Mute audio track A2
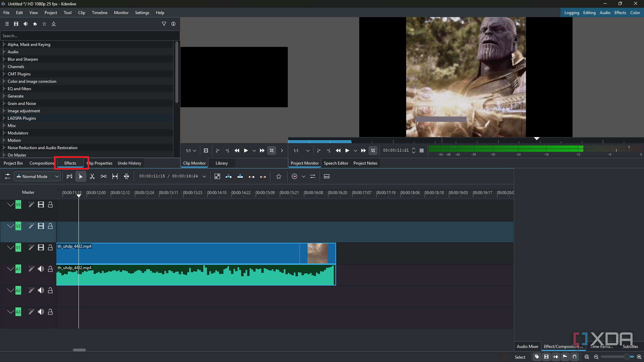The width and height of the screenshot is (644, 362). pyautogui.click(x=41, y=291)
